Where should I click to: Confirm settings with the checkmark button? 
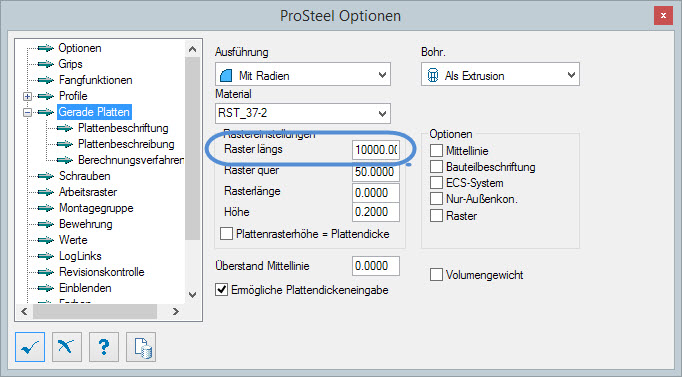point(30,347)
